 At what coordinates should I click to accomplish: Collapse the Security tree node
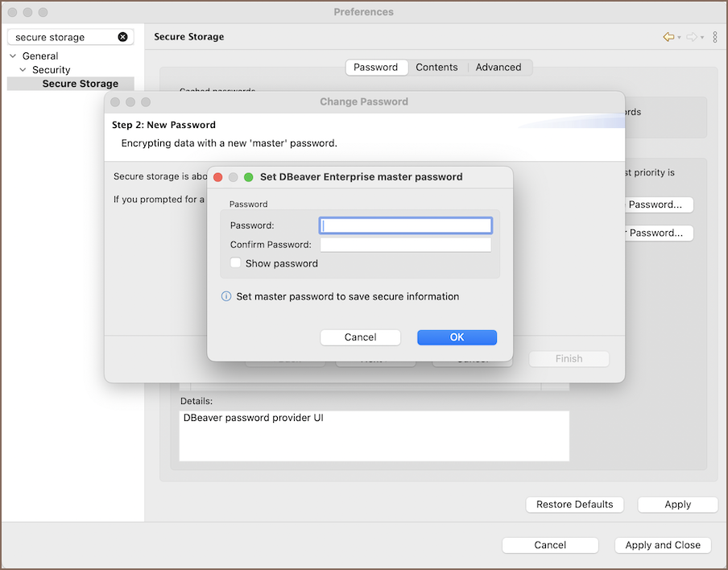pos(23,69)
